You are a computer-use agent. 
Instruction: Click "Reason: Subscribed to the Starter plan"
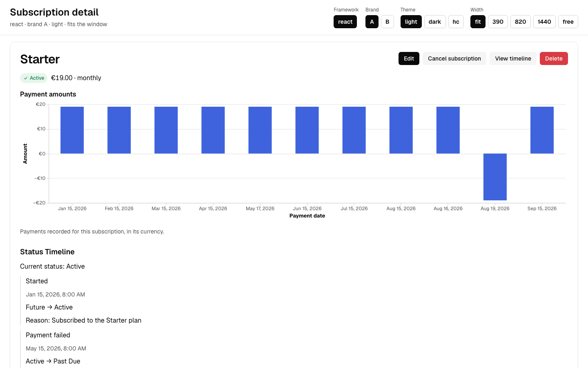[x=83, y=321]
